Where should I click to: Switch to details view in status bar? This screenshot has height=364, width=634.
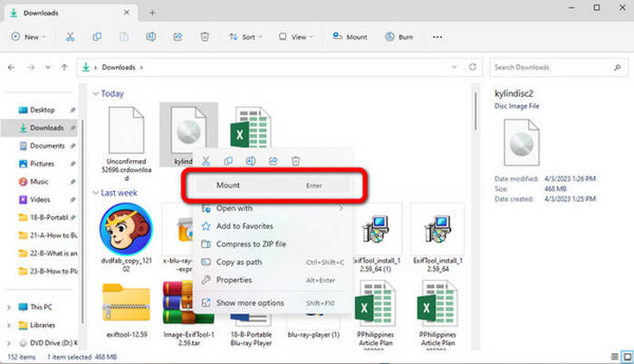614,357
